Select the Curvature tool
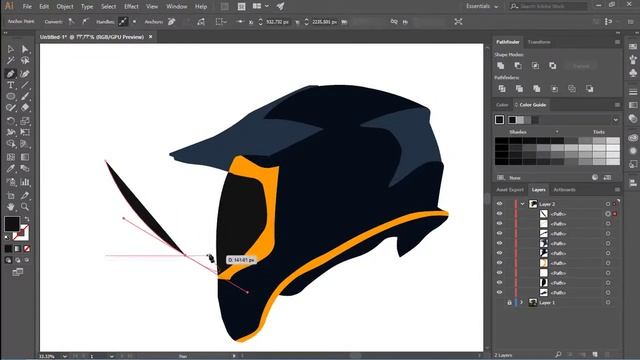The image size is (640, 360). click(x=25, y=73)
